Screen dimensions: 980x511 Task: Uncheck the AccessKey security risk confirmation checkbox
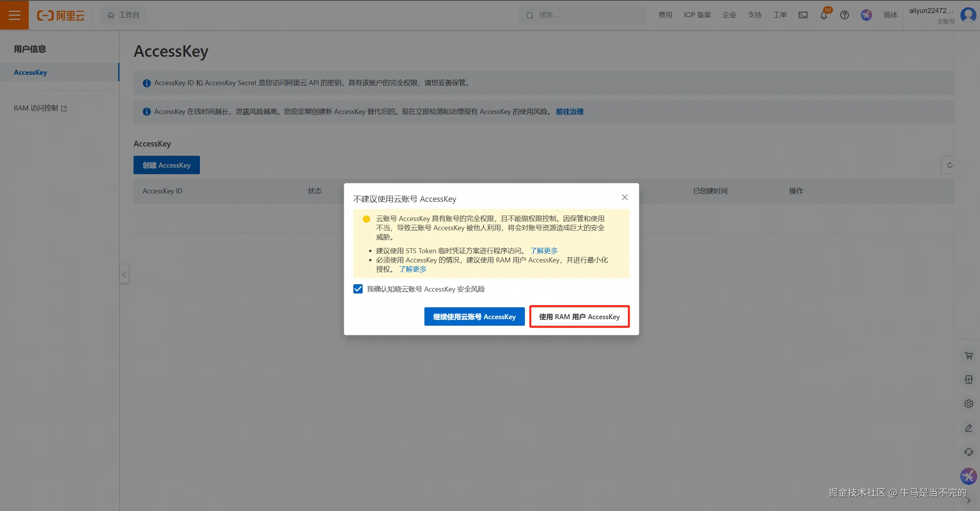[358, 289]
